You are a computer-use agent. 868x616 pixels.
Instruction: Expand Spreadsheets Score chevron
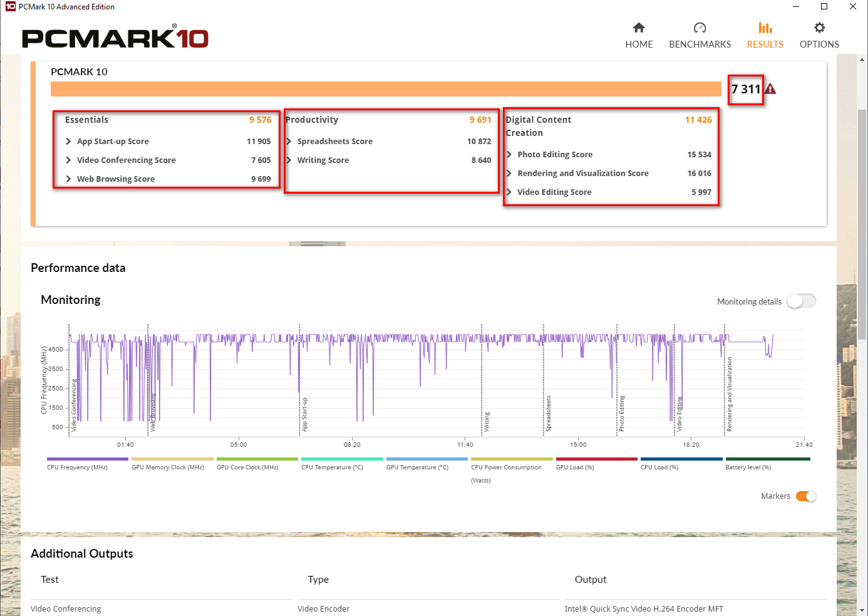pos(289,142)
